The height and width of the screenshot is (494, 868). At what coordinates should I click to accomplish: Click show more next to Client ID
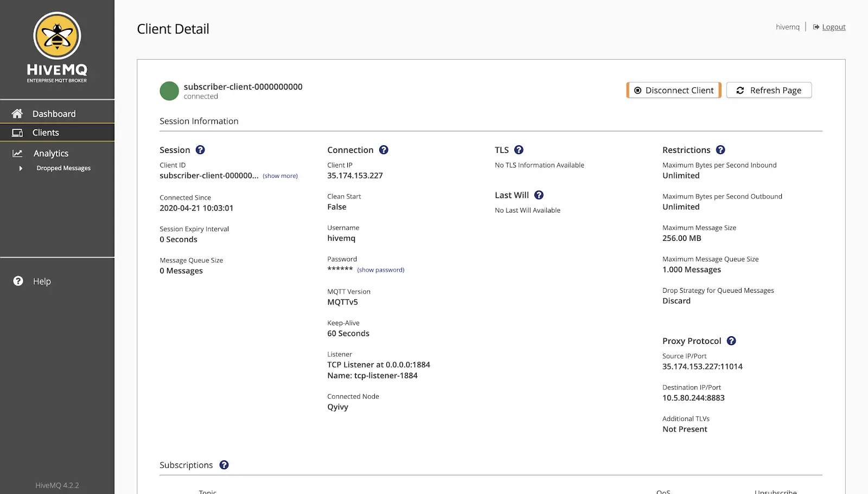(x=280, y=176)
